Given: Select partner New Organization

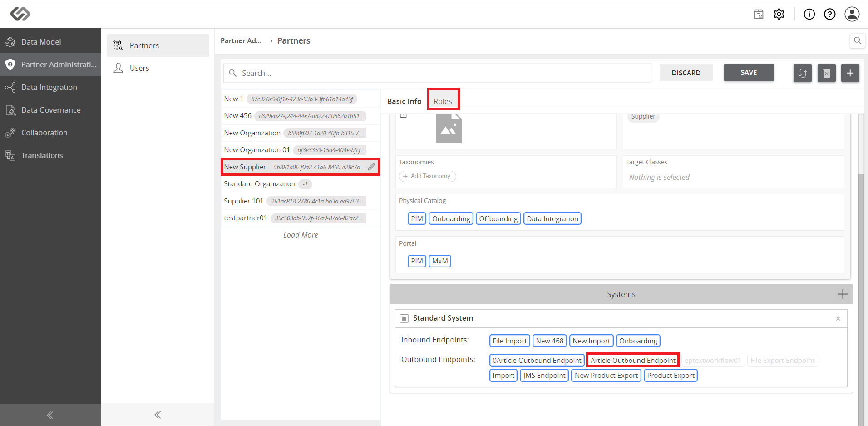Looking at the screenshot, I should click(300, 133).
